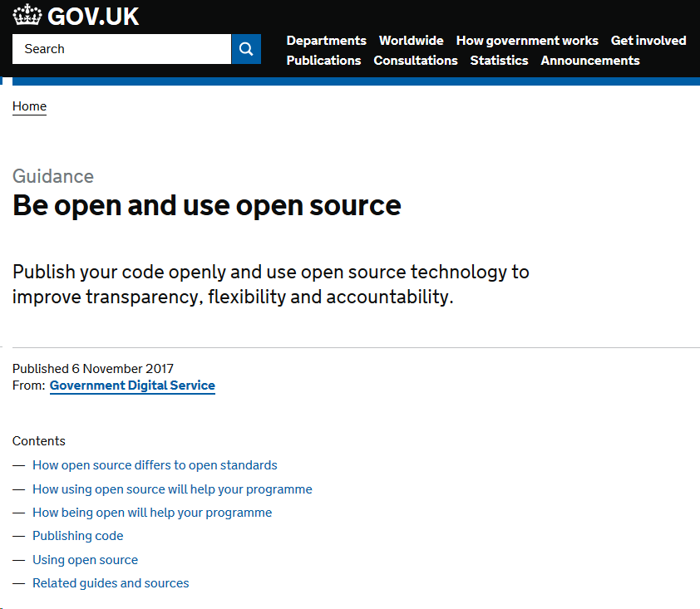This screenshot has height=609, width=700.
Task: Click the 'Be open and use open source' heading
Action: coord(207,206)
